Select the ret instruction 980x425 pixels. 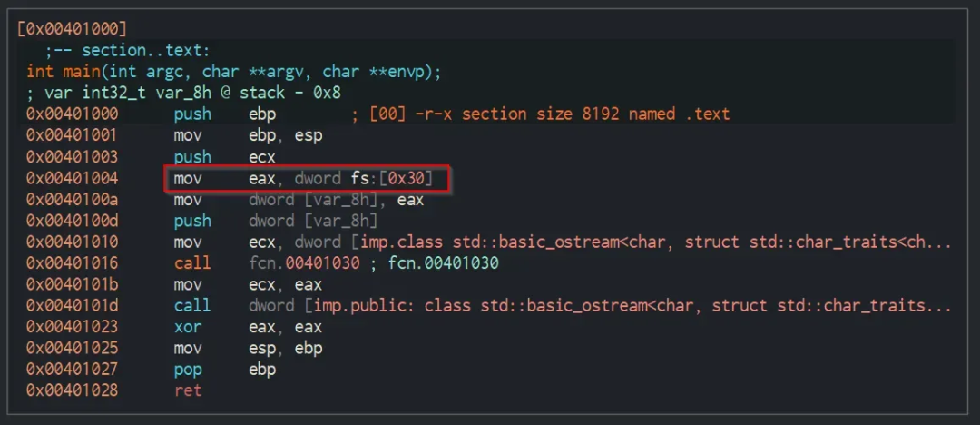point(188,390)
